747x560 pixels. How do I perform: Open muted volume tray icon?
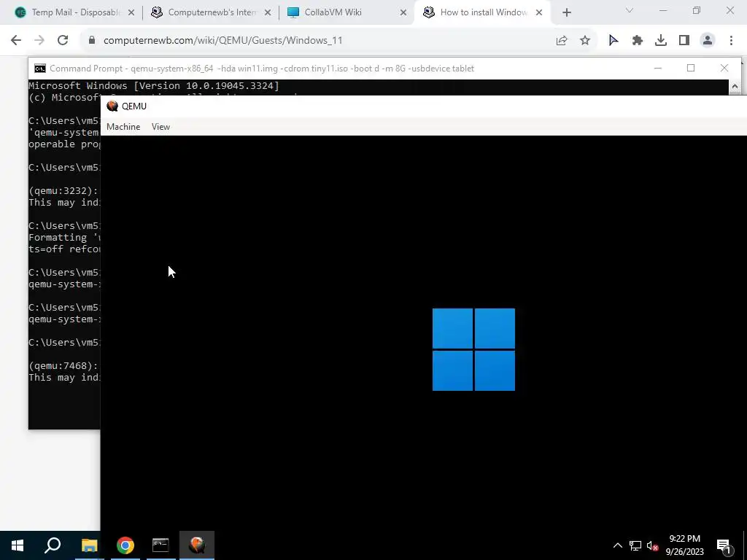tap(652, 545)
